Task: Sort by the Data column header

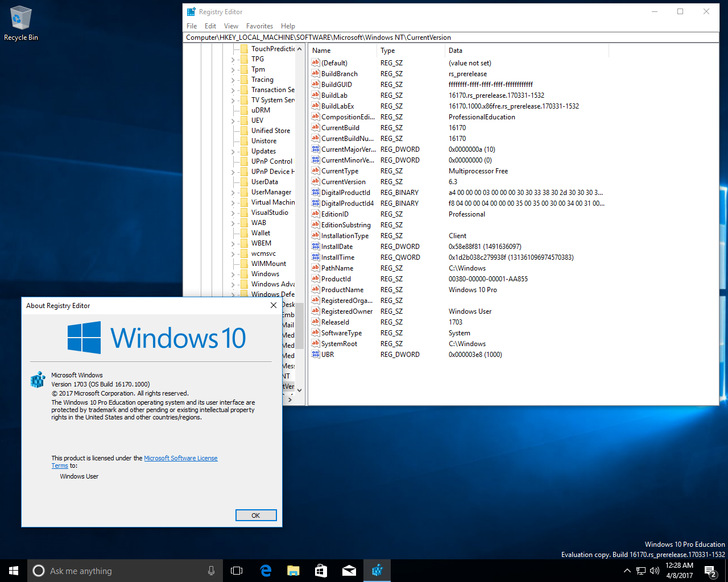Action: 527,51
